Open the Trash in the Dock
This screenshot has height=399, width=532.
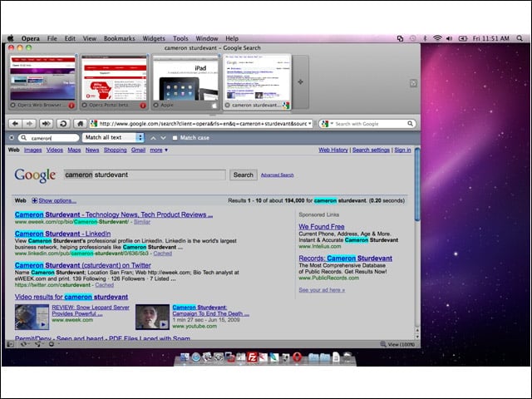pyautogui.click(x=347, y=357)
